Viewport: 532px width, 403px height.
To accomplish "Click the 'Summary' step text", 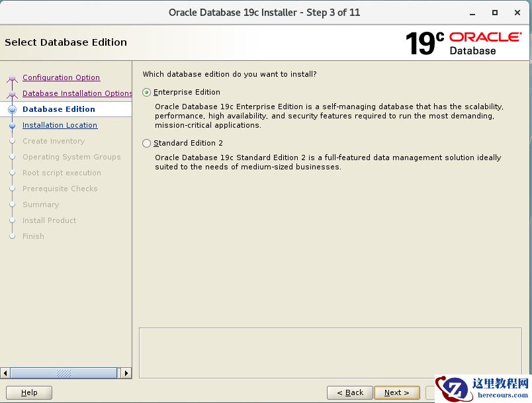I will 41,204.
